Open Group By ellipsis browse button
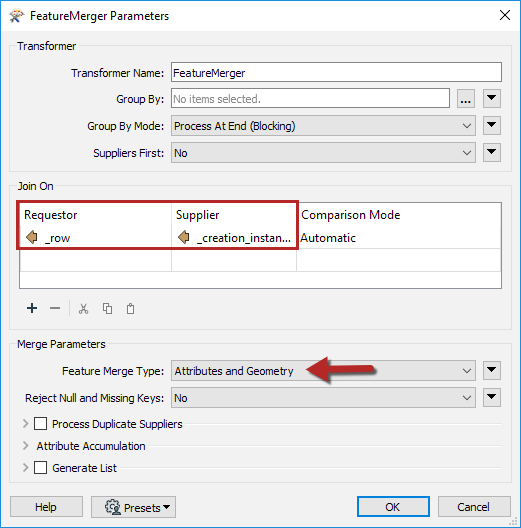The width and height of the screenshot is (521, 528). (466, 99)
